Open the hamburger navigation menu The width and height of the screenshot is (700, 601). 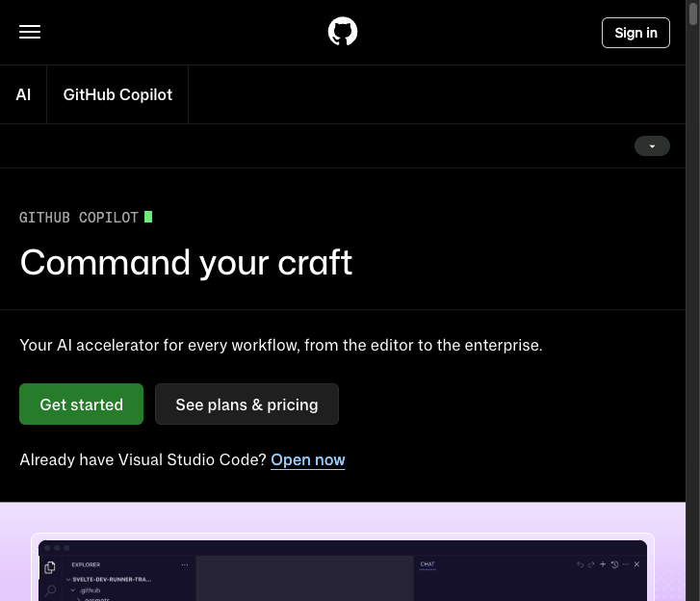30,32
